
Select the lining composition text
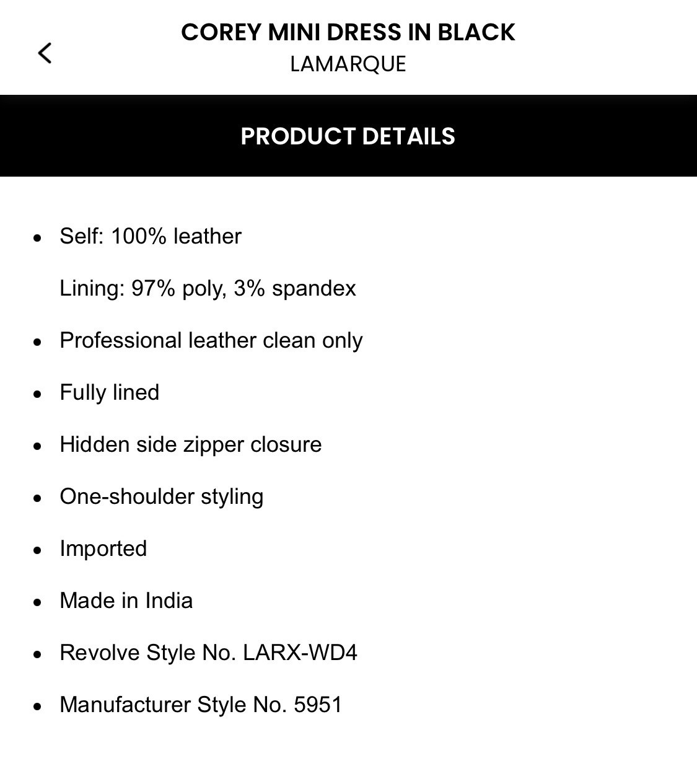[208, 288]
